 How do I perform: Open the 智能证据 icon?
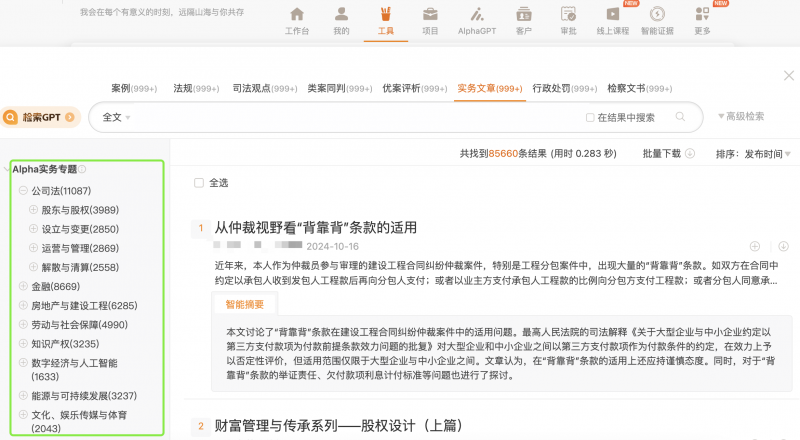(657, 17)
